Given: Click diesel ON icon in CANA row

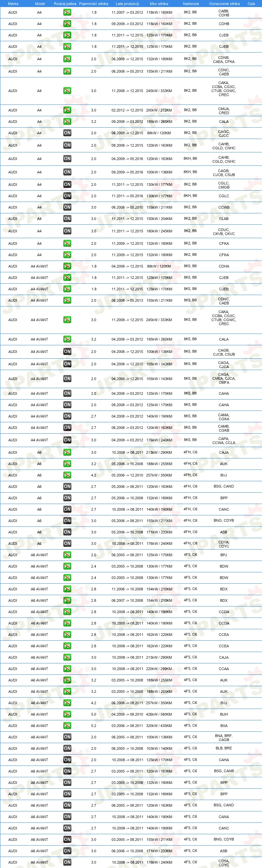Looking at the screenshot, I should pyautogui.click(x=67, y=817).
